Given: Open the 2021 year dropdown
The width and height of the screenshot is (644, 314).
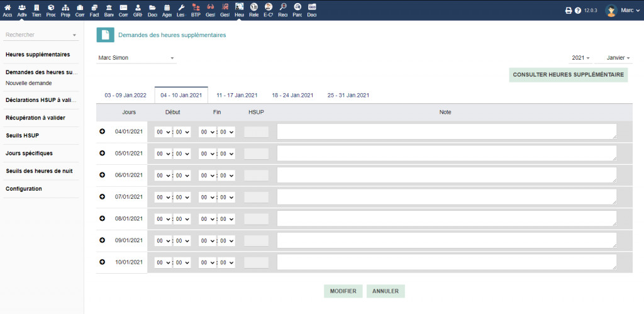Looking at the screenshot, I should tap(580, 59).
